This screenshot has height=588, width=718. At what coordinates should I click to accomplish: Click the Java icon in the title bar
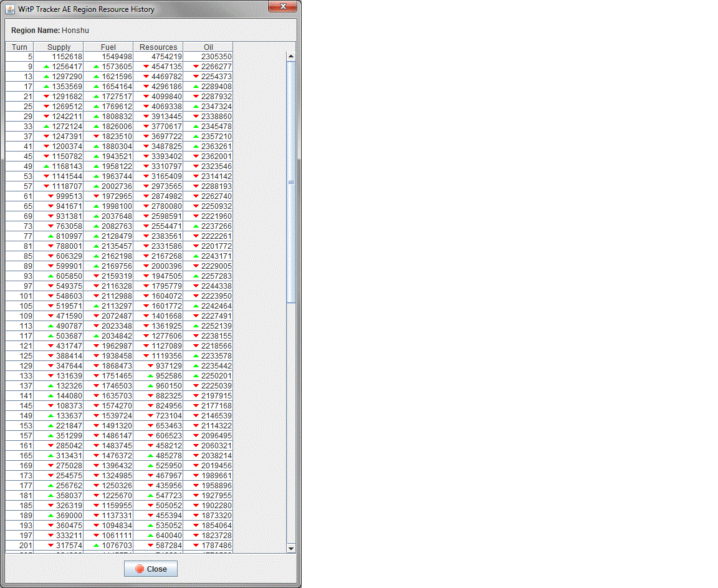(x=10, y=9)
